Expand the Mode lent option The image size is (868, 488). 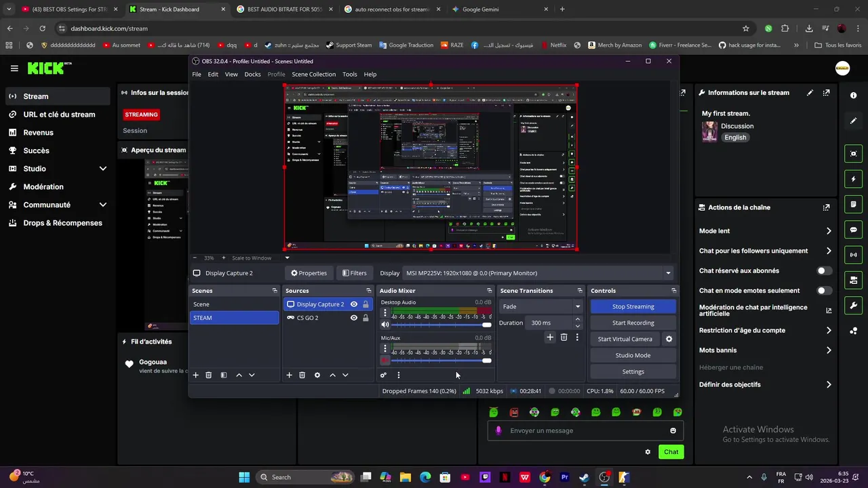pyautogui.click(x=828, y=231)
